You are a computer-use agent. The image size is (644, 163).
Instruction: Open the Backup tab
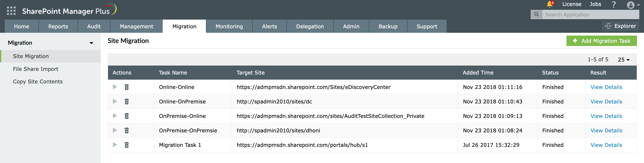tap(388, 26)
